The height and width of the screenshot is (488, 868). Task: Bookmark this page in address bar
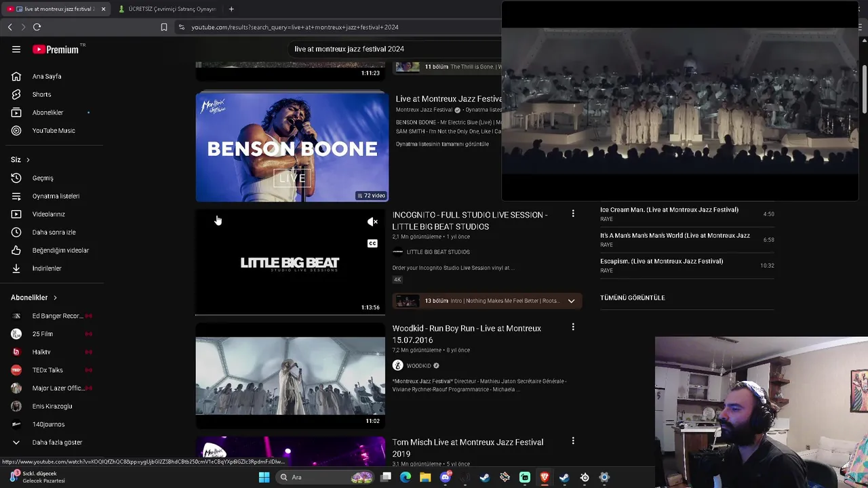tap(163, 27)
